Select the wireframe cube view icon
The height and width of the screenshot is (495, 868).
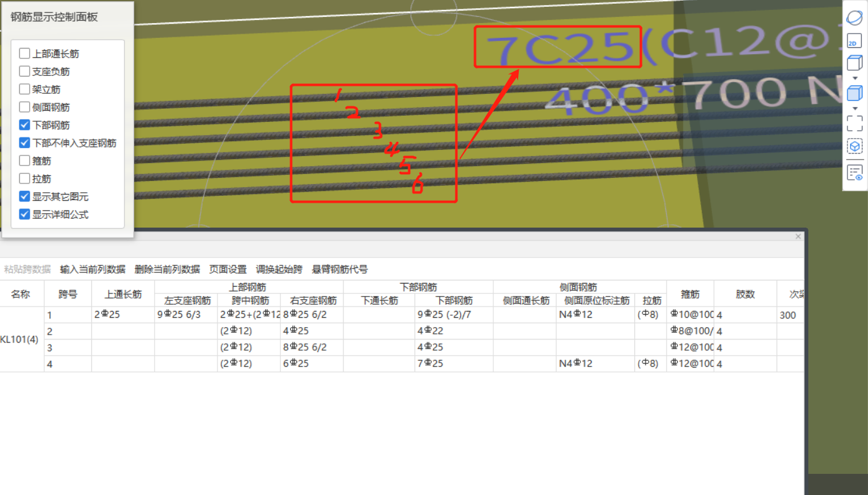(x=854, y=63)
